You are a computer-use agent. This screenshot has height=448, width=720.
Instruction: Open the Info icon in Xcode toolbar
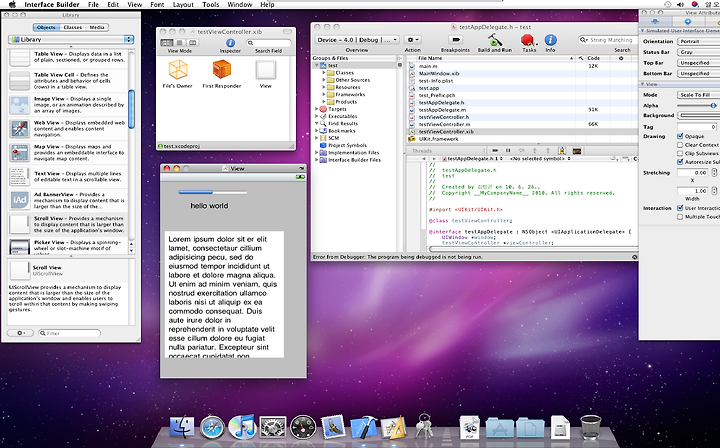point(550,40)
